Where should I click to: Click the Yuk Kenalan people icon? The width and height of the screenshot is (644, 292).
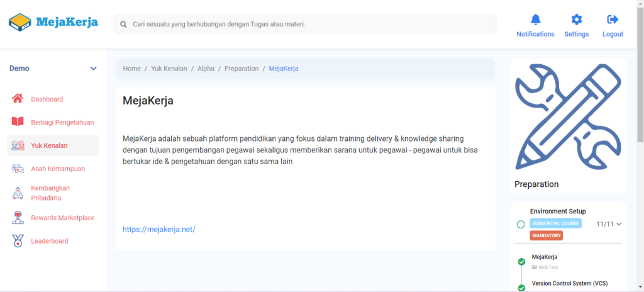(x=18, y=145)
